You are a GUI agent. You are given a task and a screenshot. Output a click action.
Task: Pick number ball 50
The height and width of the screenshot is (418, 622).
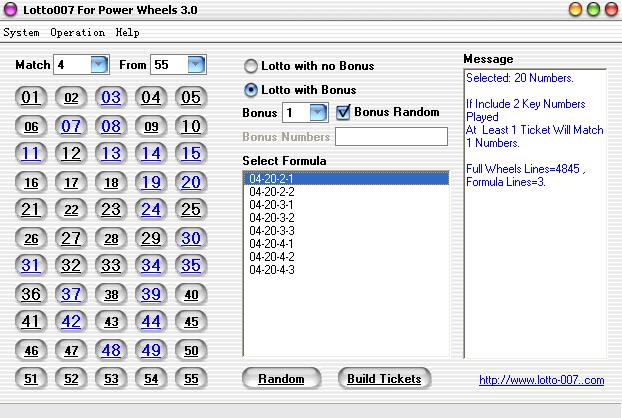(x=191, y=351)
